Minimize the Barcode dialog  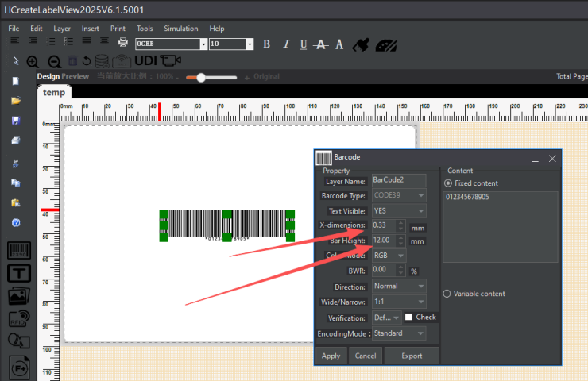pyautogui.click(x=535, y=160)
